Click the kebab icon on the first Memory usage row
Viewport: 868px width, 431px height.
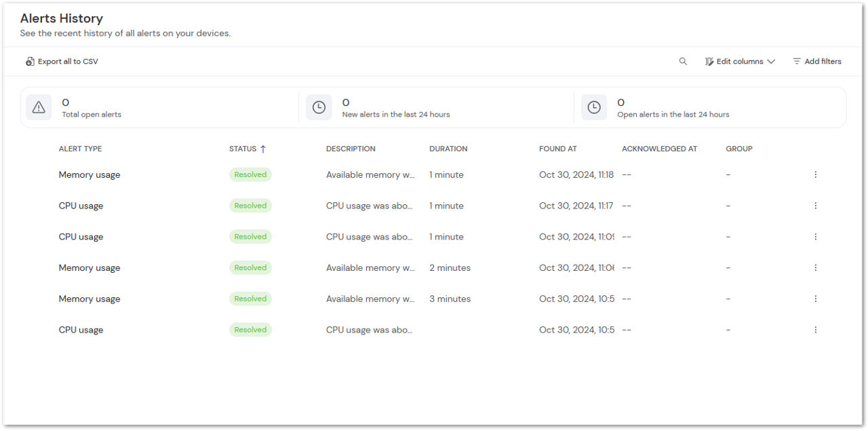(816, 174)
